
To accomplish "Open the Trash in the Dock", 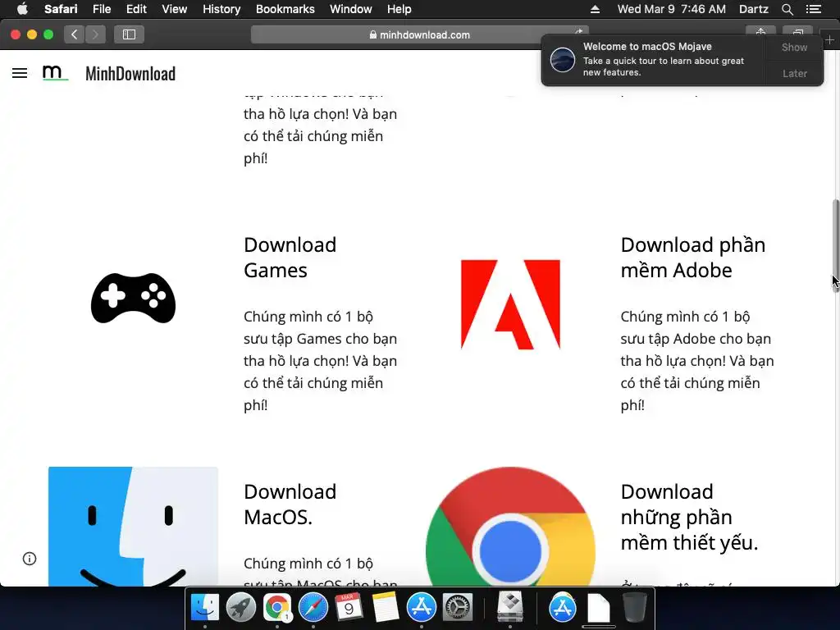I will click(x=635, y=608).
